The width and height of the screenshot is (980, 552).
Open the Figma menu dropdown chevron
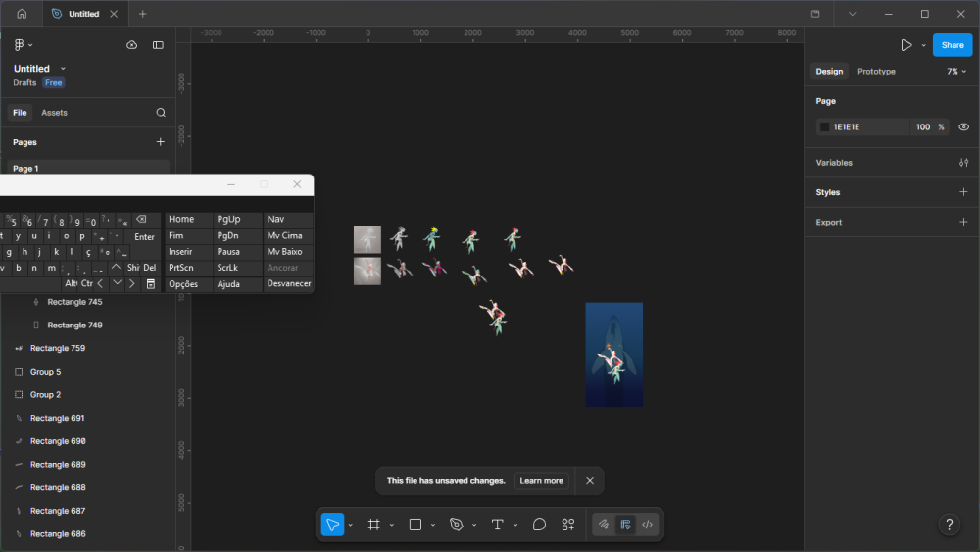pyautogui.click(x=30, y=45)
